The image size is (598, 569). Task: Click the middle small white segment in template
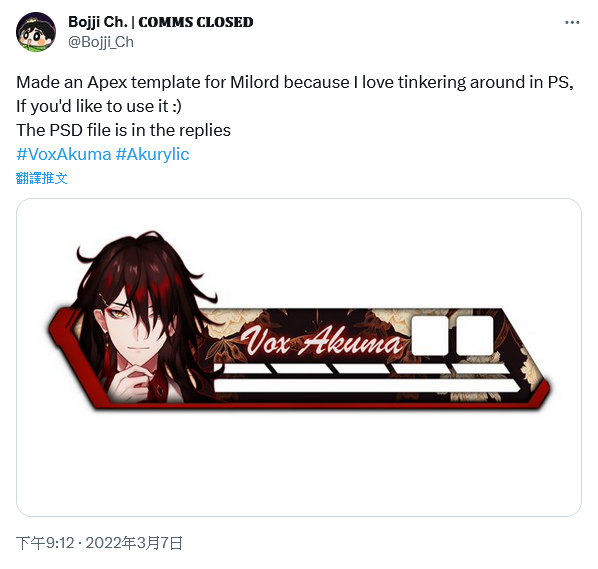361,368
